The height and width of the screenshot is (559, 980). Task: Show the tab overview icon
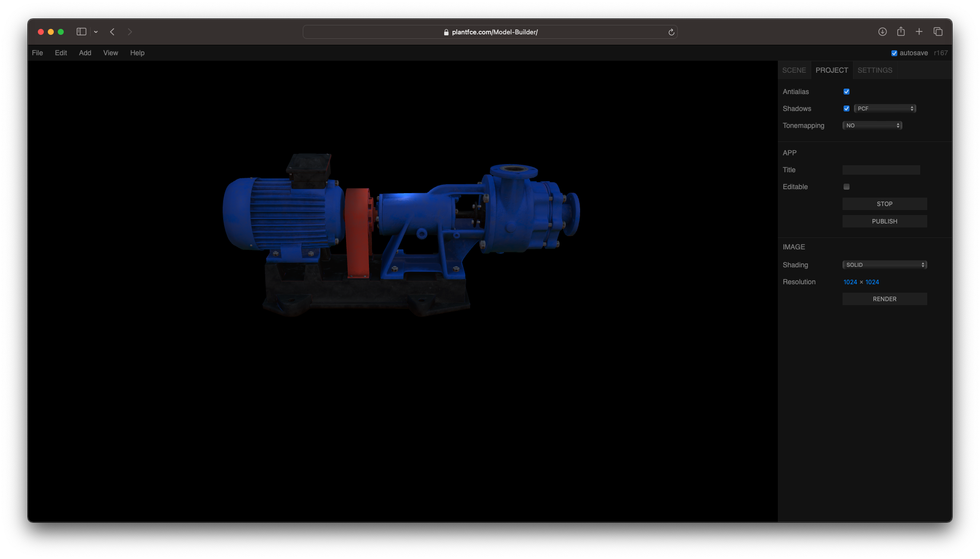point(938,32)
